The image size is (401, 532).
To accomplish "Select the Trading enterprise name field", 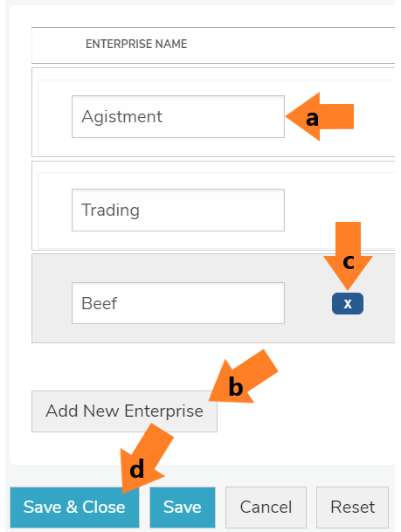I will tap(178, 210).
